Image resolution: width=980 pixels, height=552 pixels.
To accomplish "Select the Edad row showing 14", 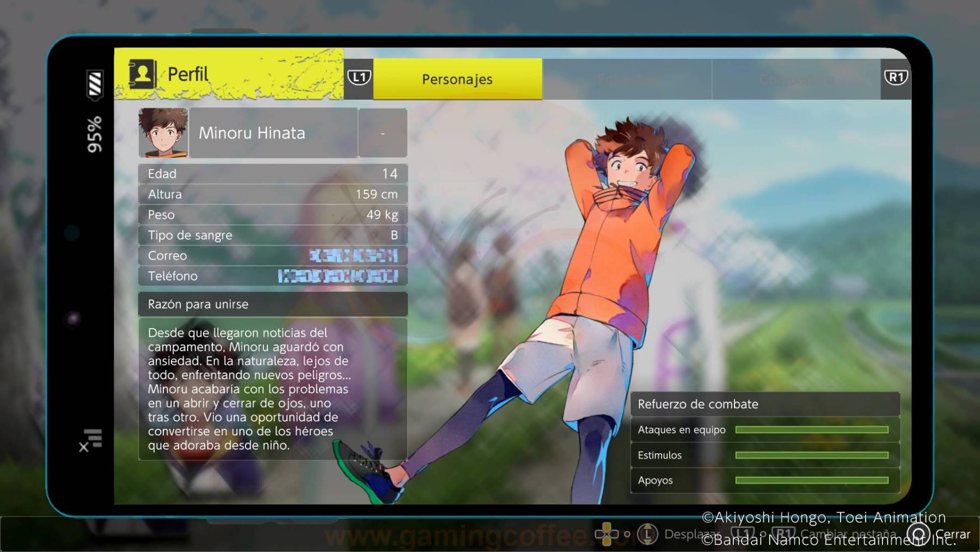I will pyautogui.click(x=273, y=174).
